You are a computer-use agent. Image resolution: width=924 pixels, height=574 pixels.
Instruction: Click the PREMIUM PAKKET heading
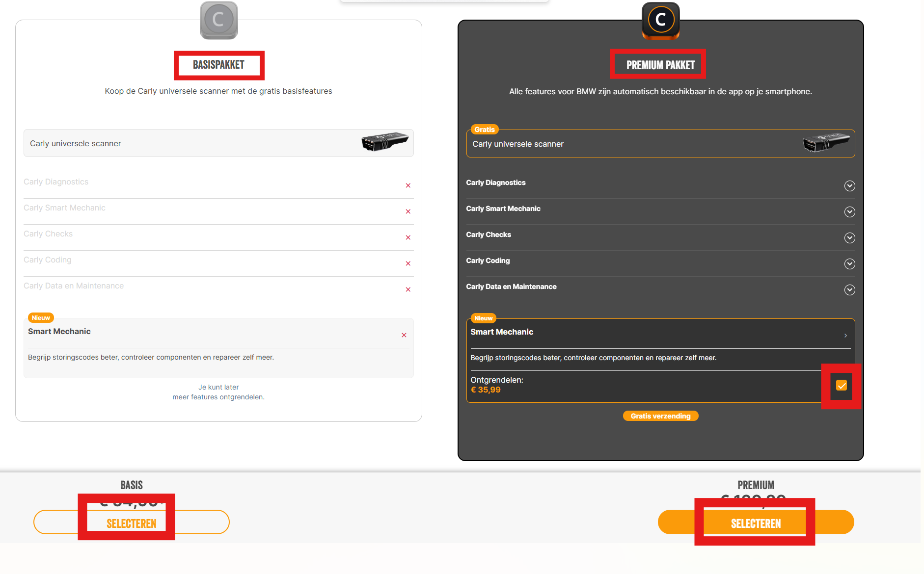tap(661, 65)
